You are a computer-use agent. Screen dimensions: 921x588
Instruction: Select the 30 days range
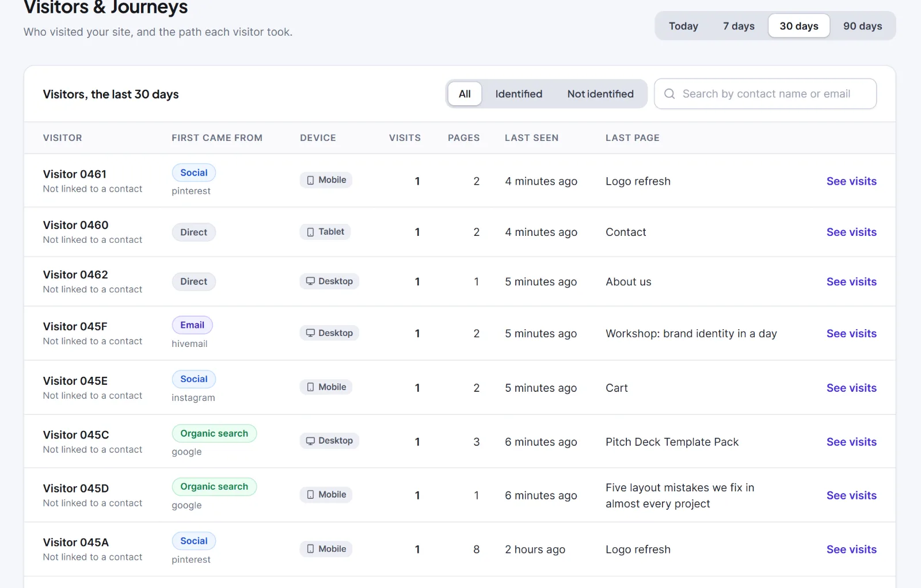[799, 26]
